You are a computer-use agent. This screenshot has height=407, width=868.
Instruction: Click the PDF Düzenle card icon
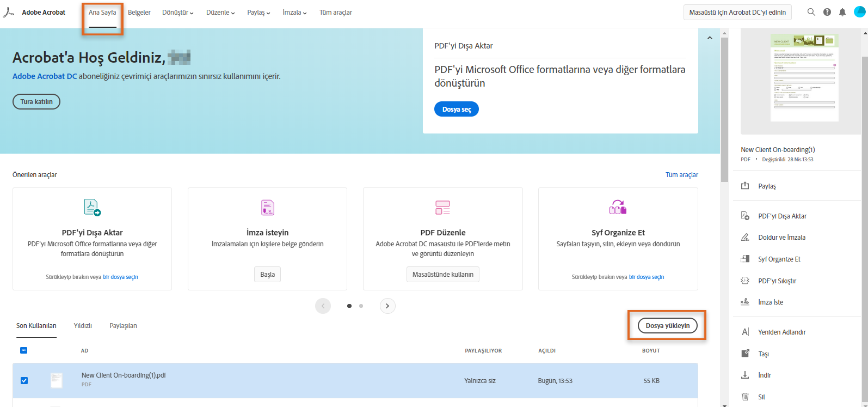[442, 208]
